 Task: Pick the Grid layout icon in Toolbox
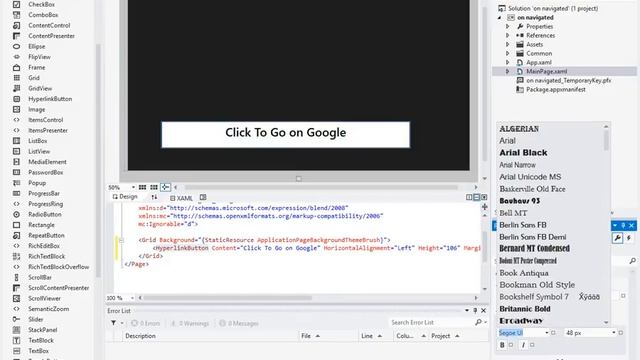16,78
